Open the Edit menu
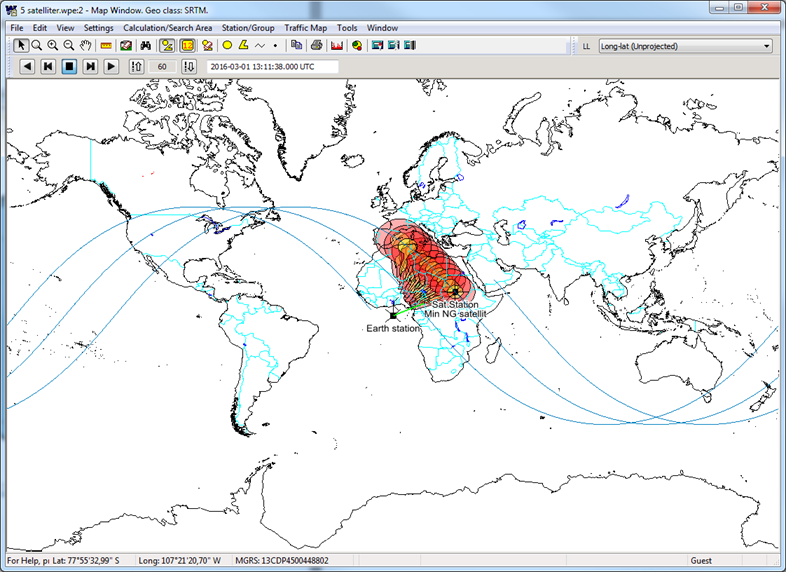This screenshot has width=786, height=572. click(x=40, y=28)
